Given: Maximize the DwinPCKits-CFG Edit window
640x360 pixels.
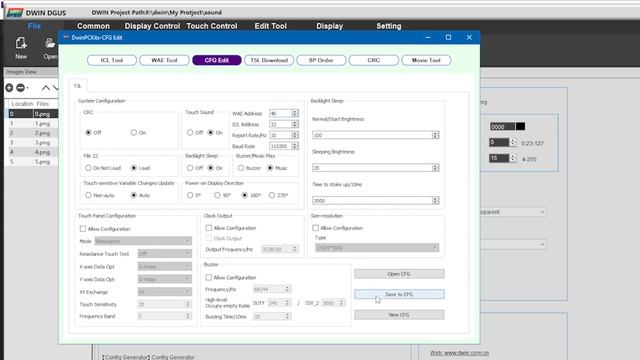Looking at the screenshot, I should pos(448,37).
